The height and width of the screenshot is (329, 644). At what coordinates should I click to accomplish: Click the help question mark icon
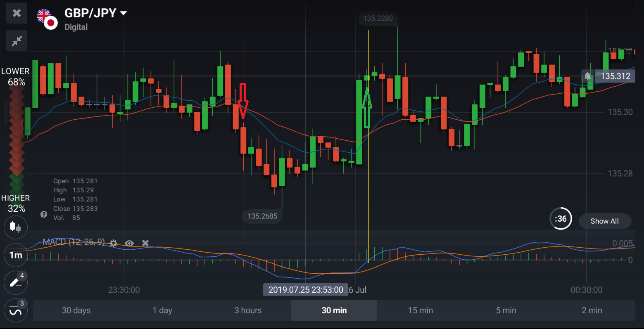pos(44,214)
